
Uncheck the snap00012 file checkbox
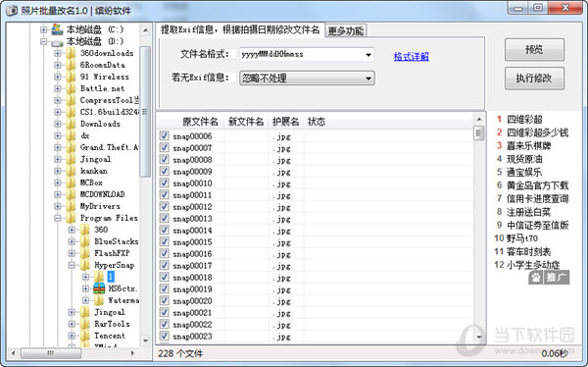[165, 206]
